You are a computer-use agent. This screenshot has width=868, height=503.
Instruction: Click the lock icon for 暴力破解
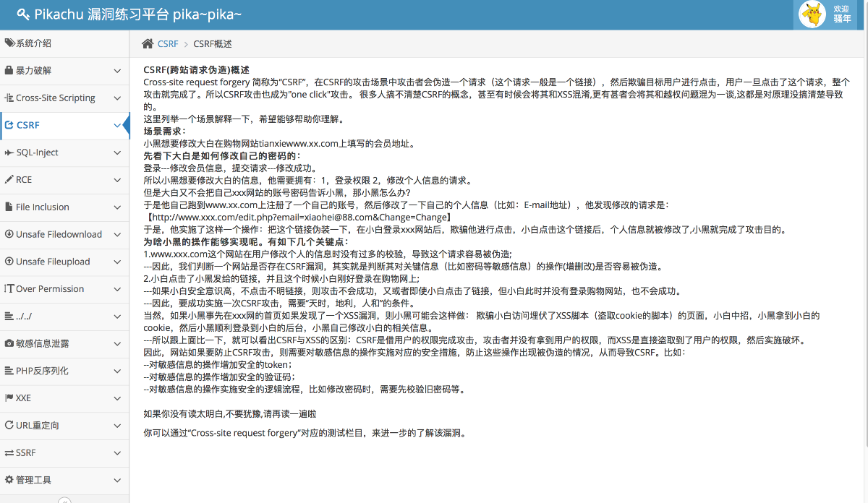[x=9, y=71]
